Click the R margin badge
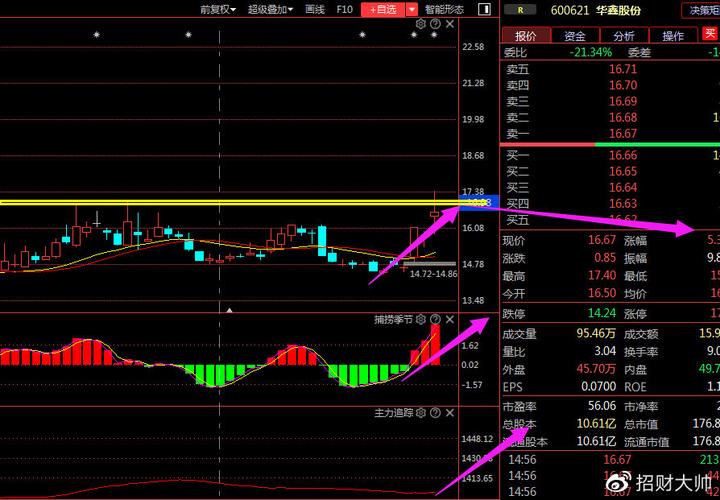 click(520, 10)
